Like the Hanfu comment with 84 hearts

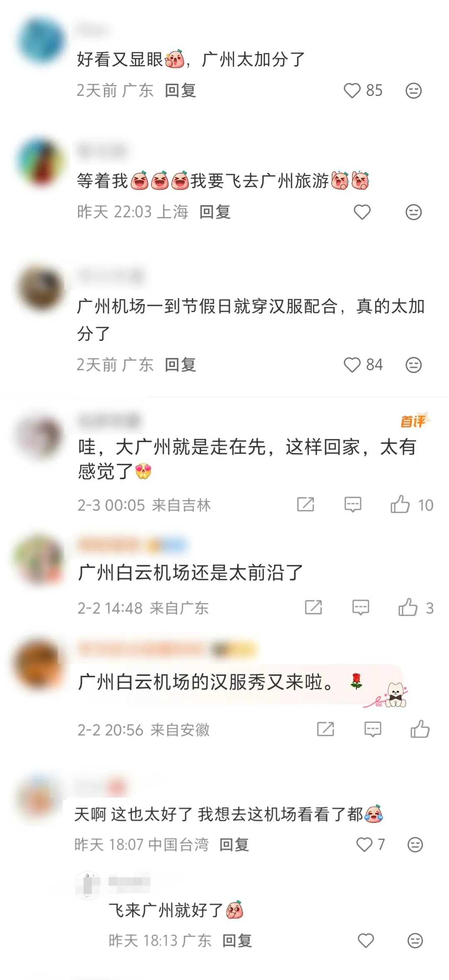(352, 365)
